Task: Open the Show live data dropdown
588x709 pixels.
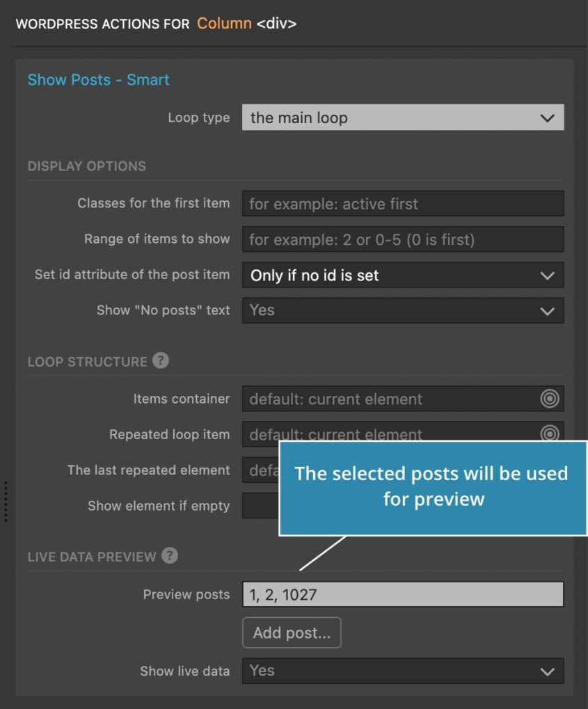Action: coord(403,671)
